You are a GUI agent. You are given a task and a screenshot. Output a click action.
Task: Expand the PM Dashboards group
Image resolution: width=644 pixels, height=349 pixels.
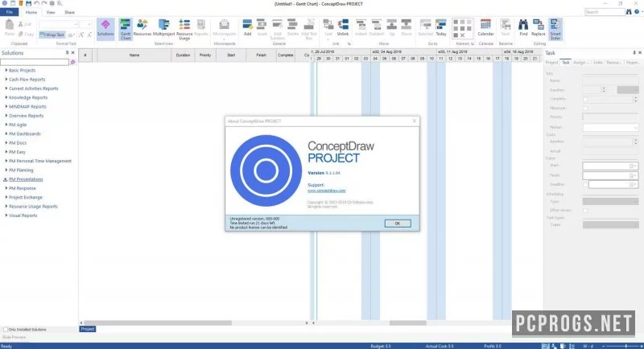[6, 133]
